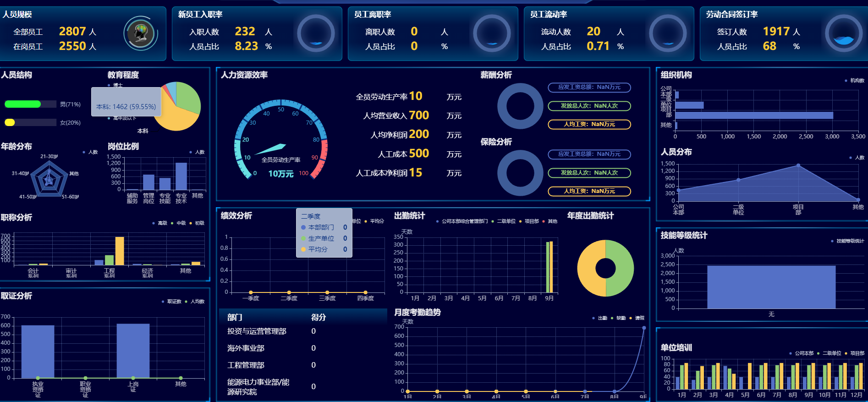This screenshot has height=402, width=868.
Task: Click the liquid gauge in 新员工入职率 card
Action: pos(316,33)
